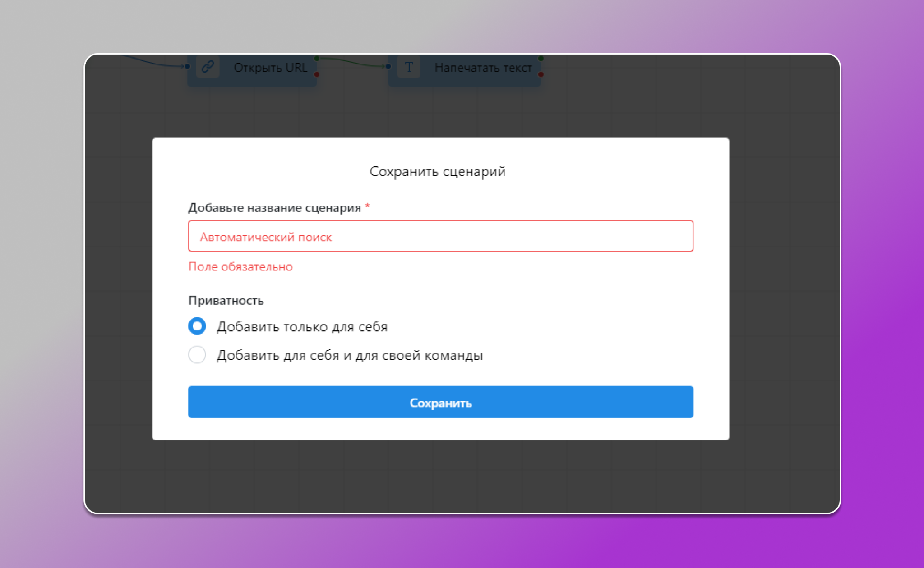Click red error port of Напечатать текст node
Screen dimensions: 924x568
point(541,74)
